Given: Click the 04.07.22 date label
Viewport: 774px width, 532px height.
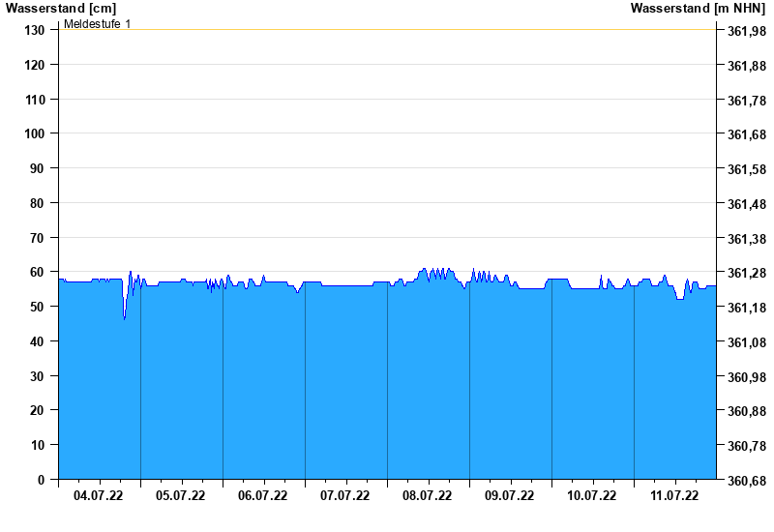Looking at the screenshot, I should tap(99, 495).
